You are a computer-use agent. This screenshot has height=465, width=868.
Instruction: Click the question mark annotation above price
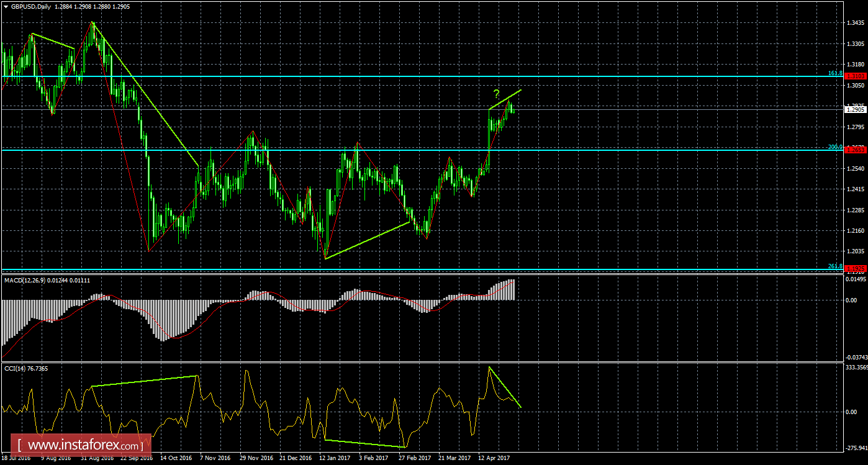495,94
